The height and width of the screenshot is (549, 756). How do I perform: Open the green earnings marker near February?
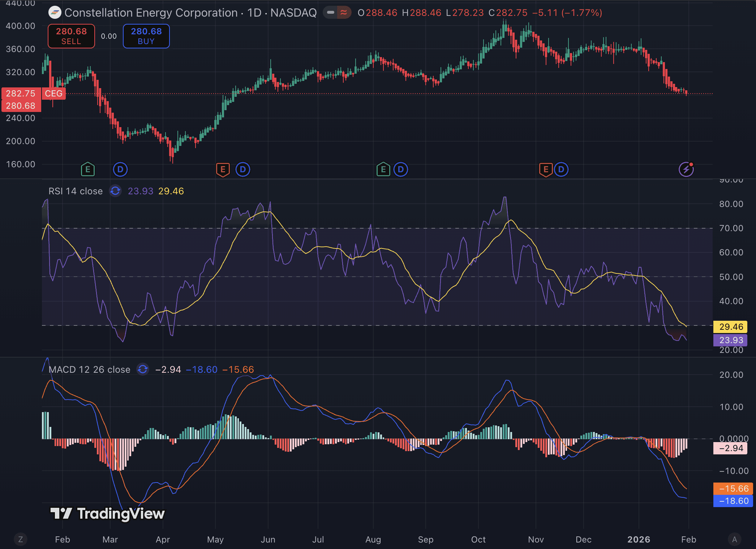pyautogui.click(x=87, y=169)
